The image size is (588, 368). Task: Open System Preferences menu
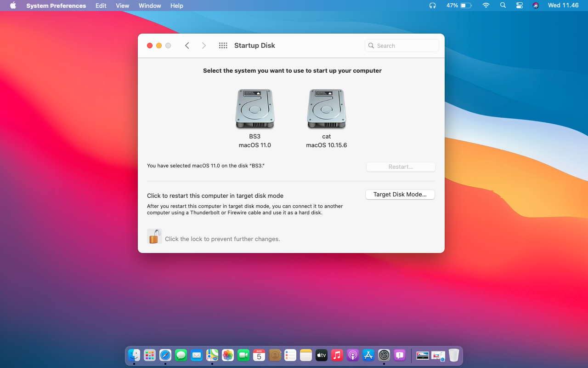pos(56,6)
